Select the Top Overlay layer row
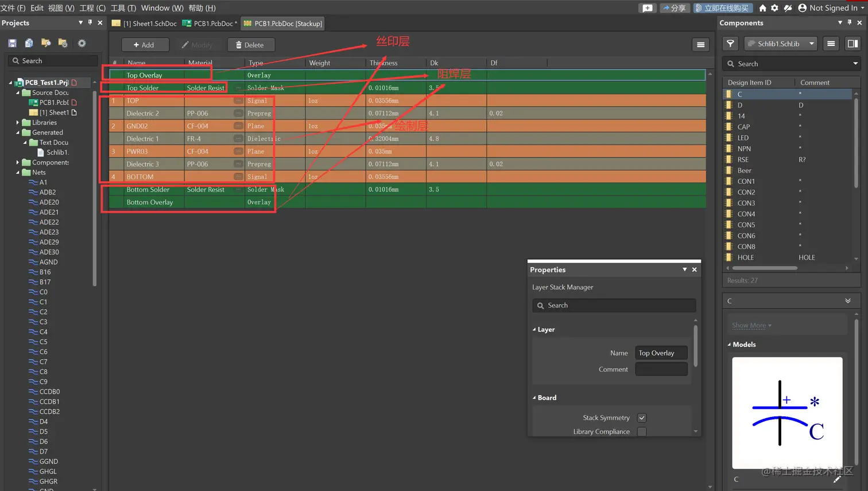This screenshot has height=491, width=868. click(x=407, y=75)
